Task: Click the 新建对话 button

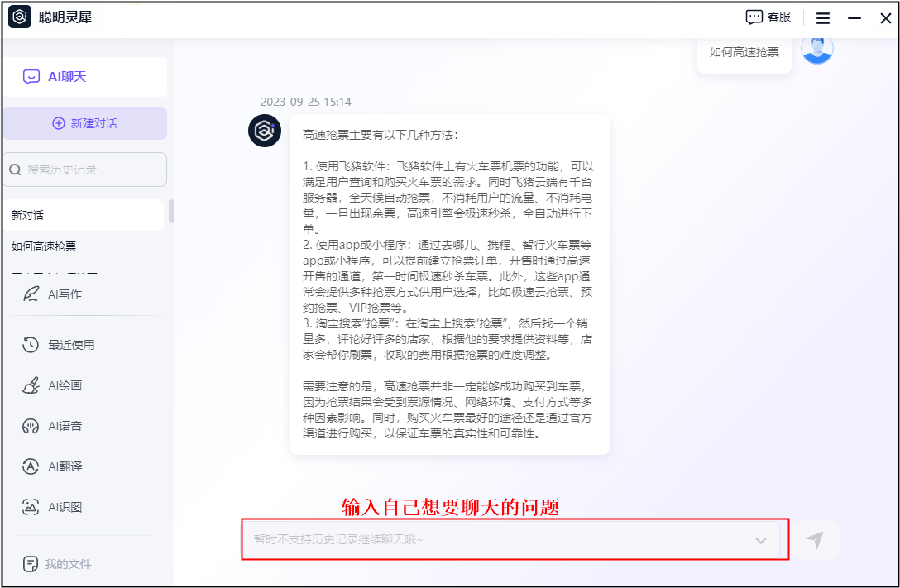Action: 84,123
